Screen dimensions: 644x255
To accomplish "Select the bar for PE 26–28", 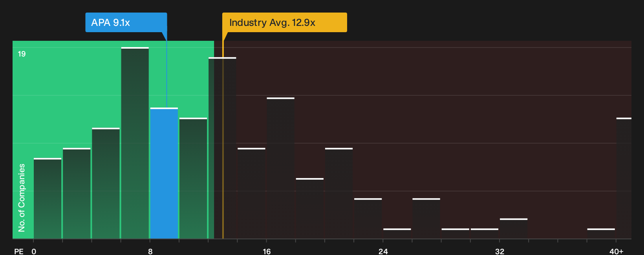I will (426, 219).
